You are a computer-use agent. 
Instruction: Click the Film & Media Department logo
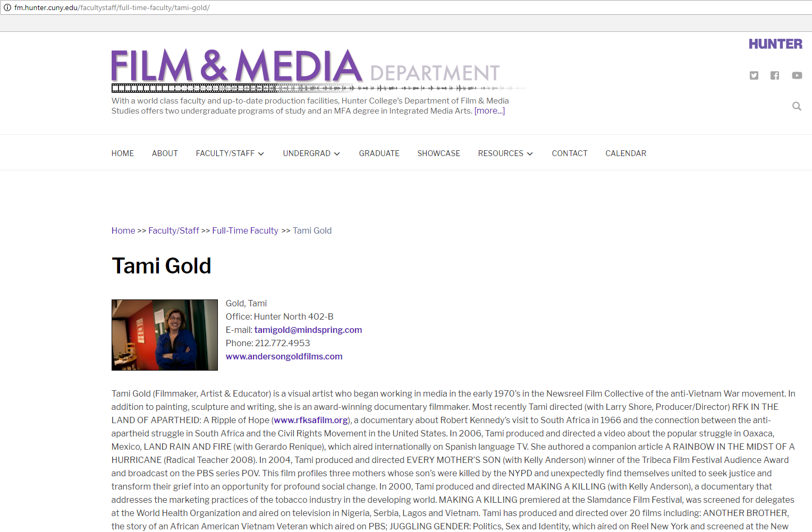(x=306, y=68)
